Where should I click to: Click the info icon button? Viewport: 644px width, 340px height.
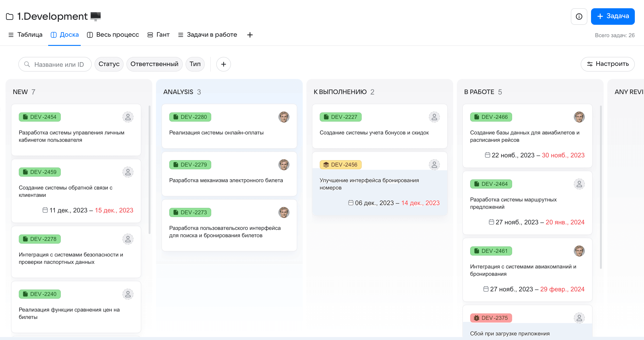click(x=579, y=17)
